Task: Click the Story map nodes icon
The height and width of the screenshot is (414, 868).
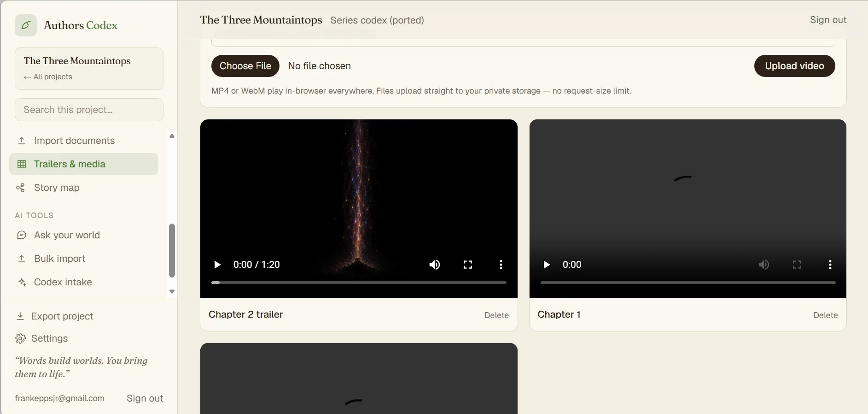Action: point(20,188)
